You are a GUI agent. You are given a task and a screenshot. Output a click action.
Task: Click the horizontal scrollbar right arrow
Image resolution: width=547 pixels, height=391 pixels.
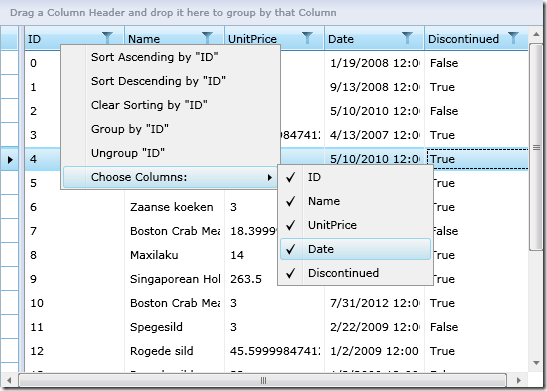pyautogui.click(x=518, y=380)
